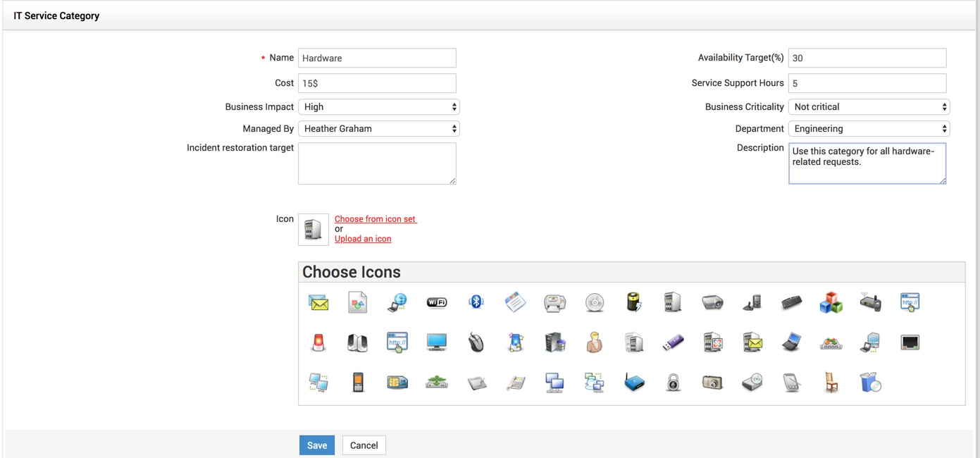This screenshot has width=980, height=458.
Task: Pick the joystick with media player icon
Action: point(752,303)
